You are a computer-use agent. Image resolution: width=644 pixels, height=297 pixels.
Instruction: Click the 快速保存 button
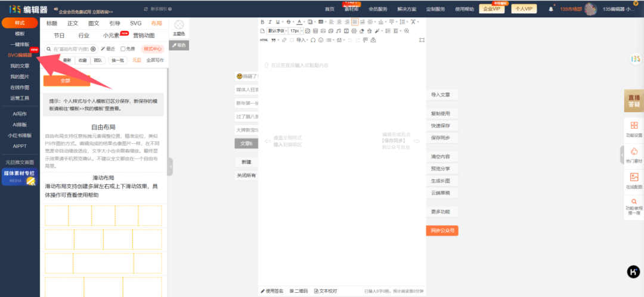(440, 126)
